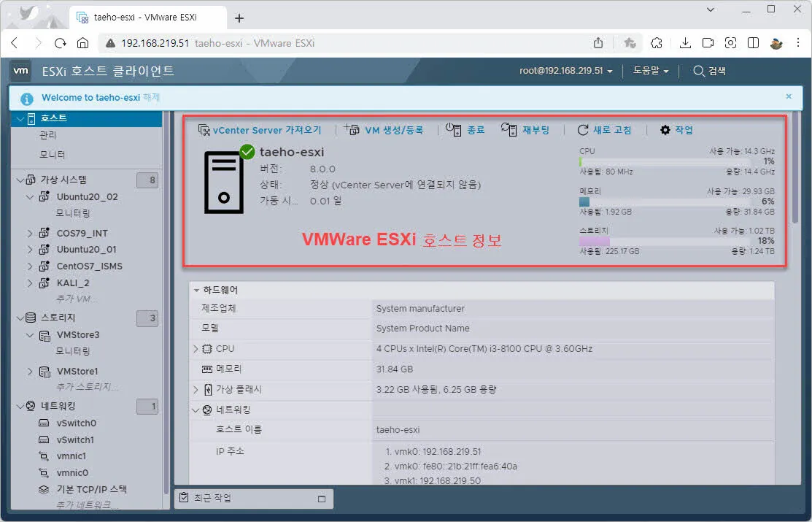
Task: Click the 종료 shutdown icon
Action: pyautogui.click(x=454, y=129)
